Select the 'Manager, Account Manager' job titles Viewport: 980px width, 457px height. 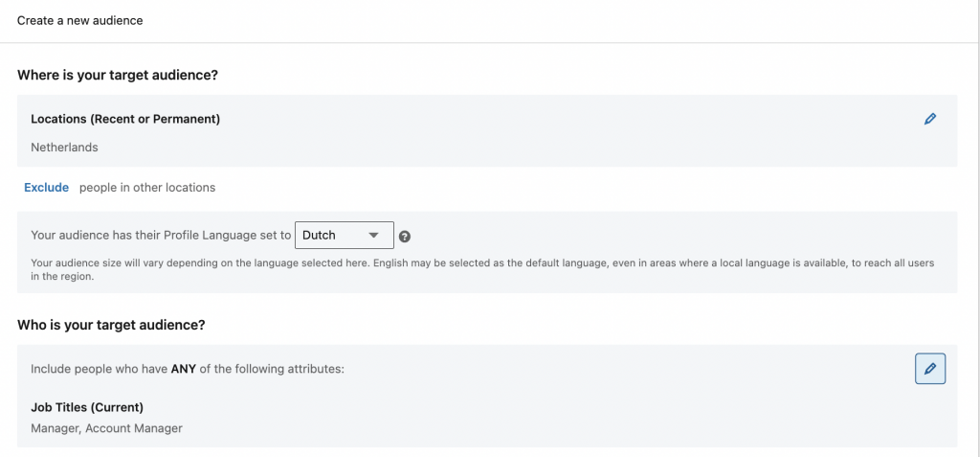click(x=106, y=428)
